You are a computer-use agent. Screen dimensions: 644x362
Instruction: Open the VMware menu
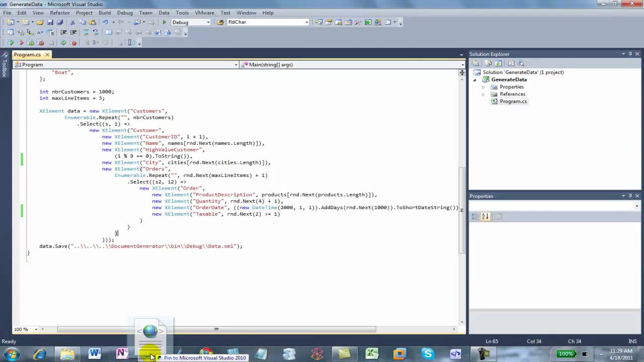click(204, 13)
